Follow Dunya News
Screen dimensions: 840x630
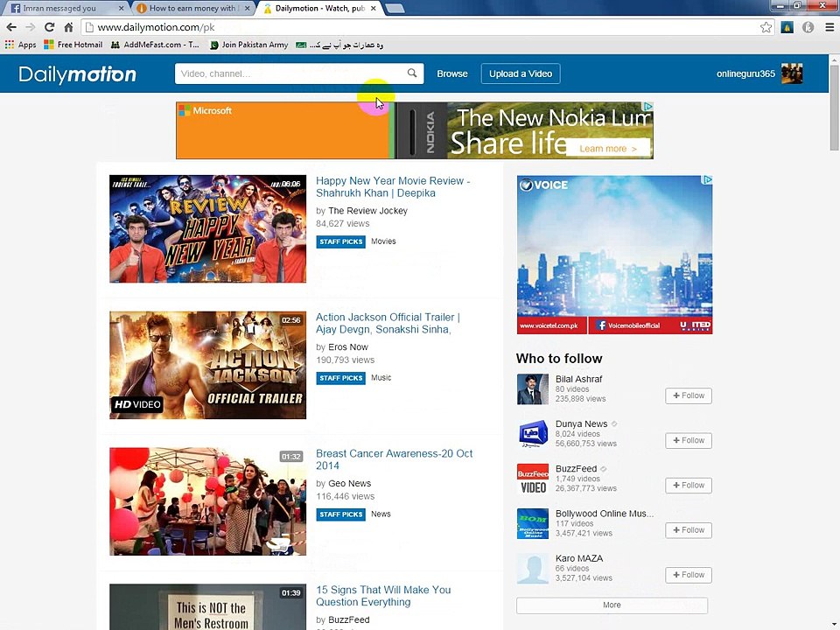pos(689,440)
